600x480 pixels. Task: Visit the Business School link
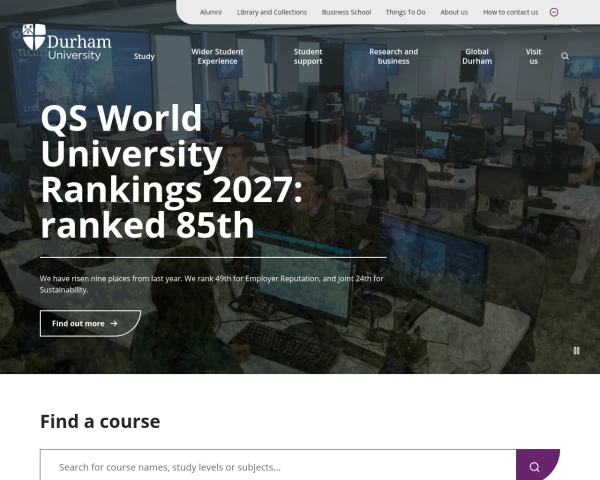point(346,12)
